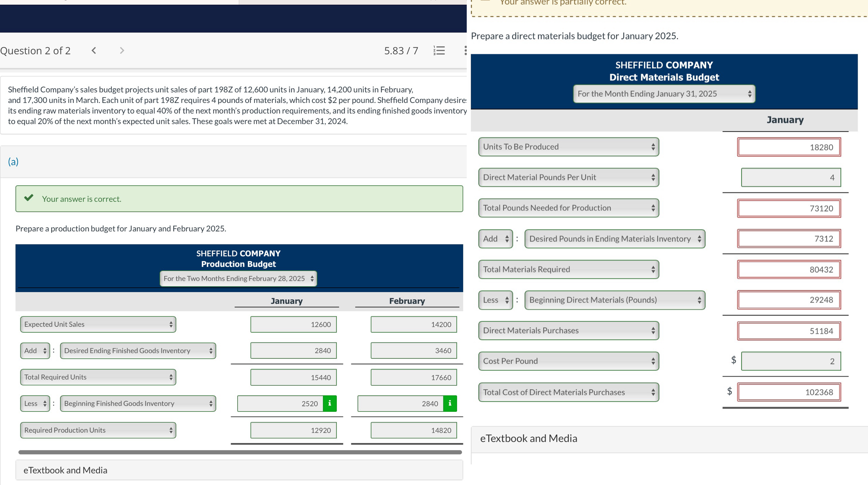
Task: Open the question list icon
Action: [x=439, y=50]
